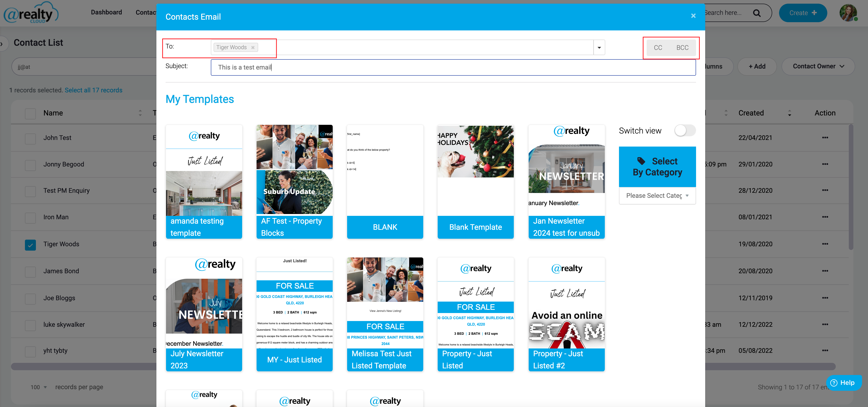868x407 pixels.
Task: Select the Property - Just Listed template
Action: tap(475, 314)
